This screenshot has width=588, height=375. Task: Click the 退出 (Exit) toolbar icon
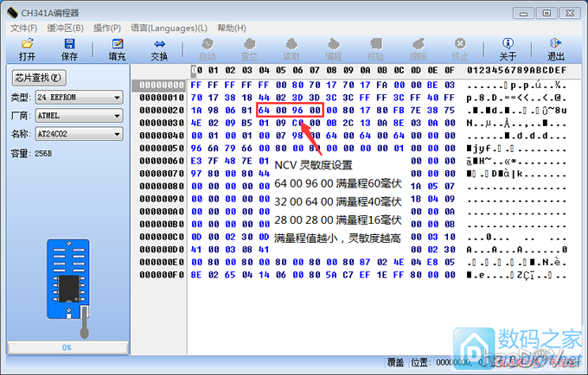point(555,48)
